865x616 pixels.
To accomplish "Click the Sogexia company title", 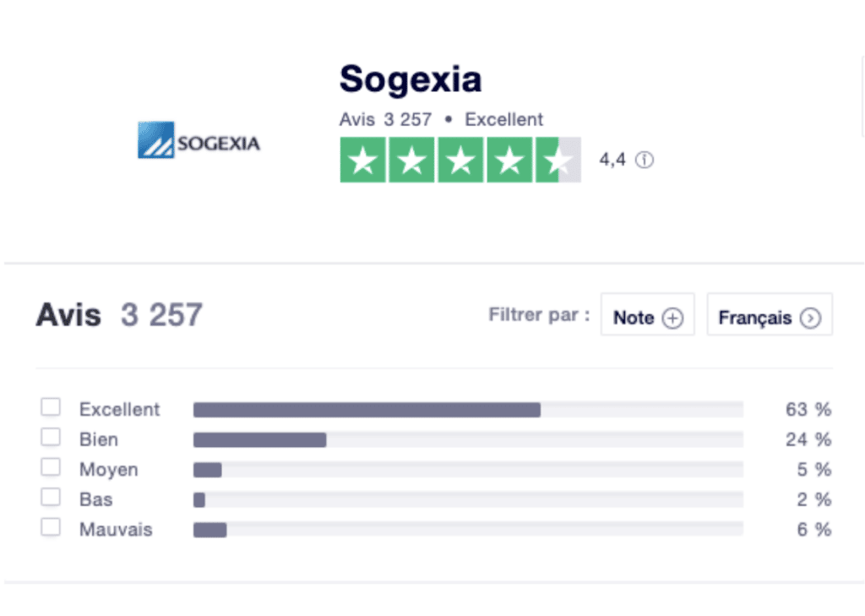I will (411, 79).
